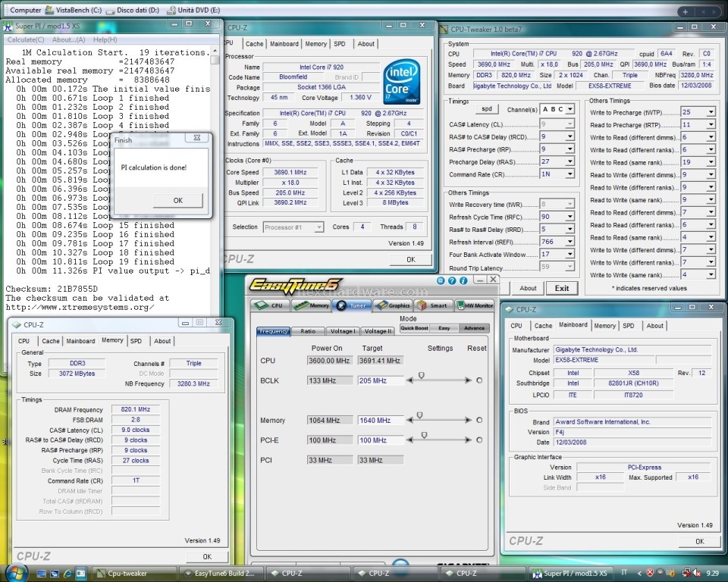Click spd button in CPU-Tweaker Timings
The width and height of the screenshot is (728, 582).
point(487,109)
